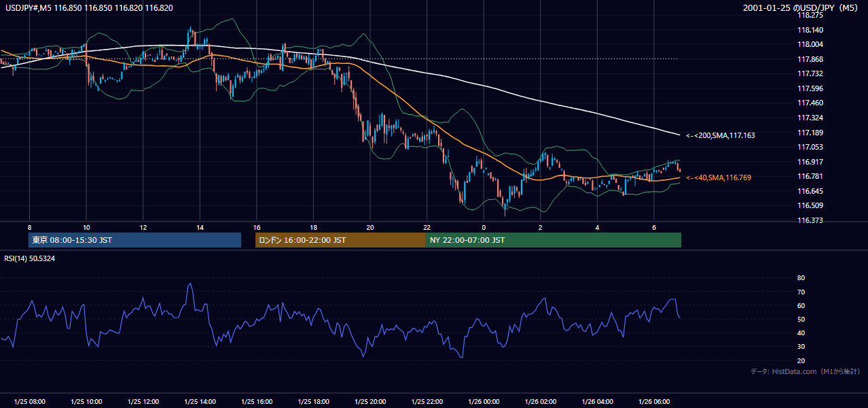
Task: Click hour label 6 below price chart
Action: tap(653, 227)
